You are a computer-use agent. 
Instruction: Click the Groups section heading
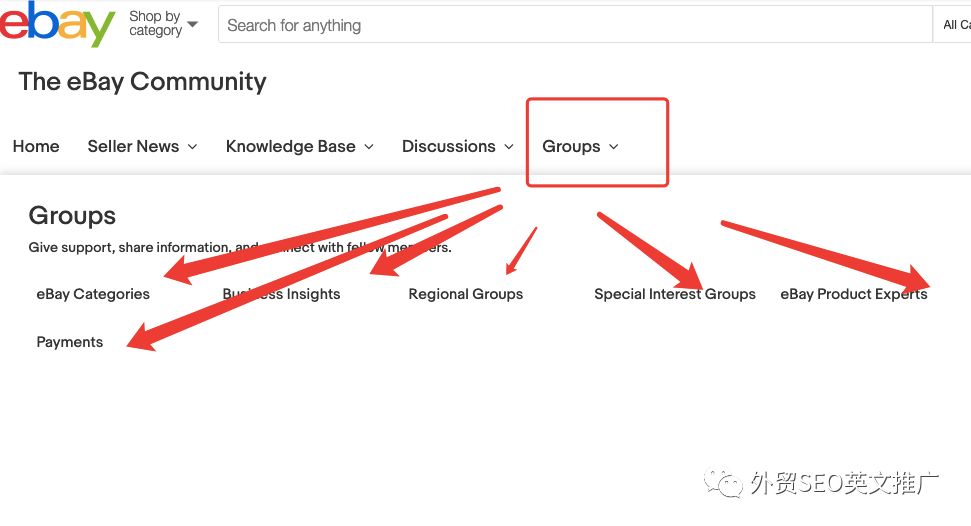click(72, 216)
